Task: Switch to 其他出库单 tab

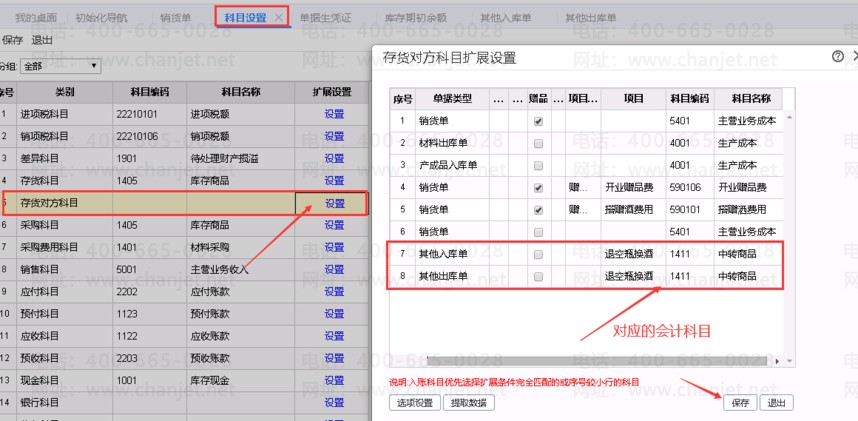Action: coord(591,18)
